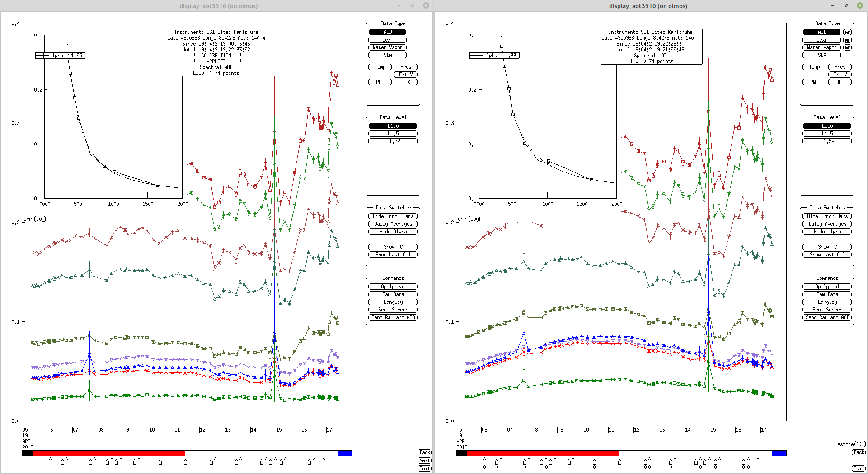Click the Next button in left window
This screenshot has width=868, height=474.
coord(425,460)
